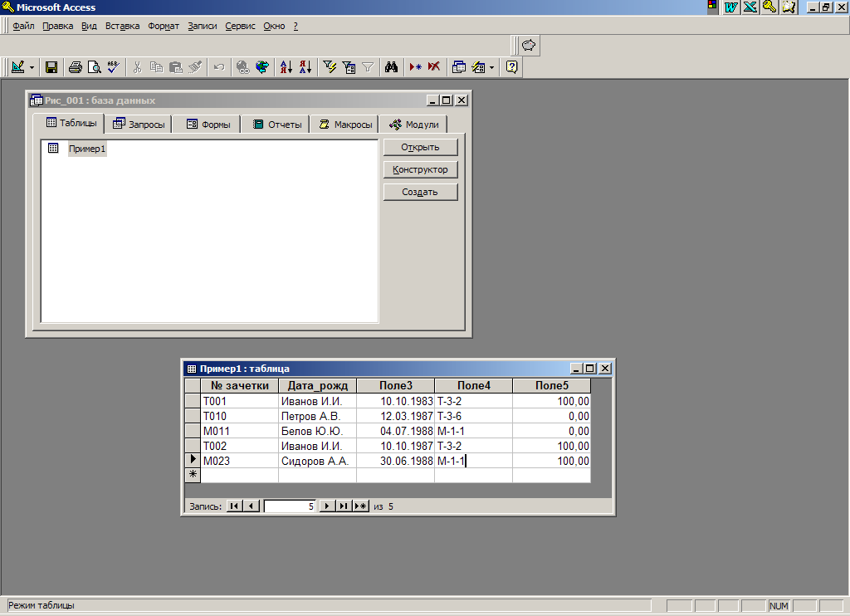Viewport: 850px width, 616px height.
Task: Click the Apply Filter funnel icon
Action: click(x=368, y=67)
